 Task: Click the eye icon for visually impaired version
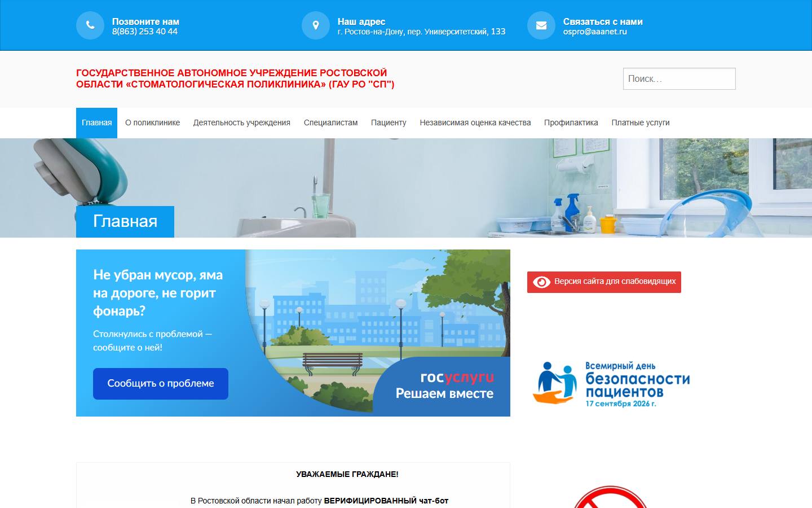point(541,282)
